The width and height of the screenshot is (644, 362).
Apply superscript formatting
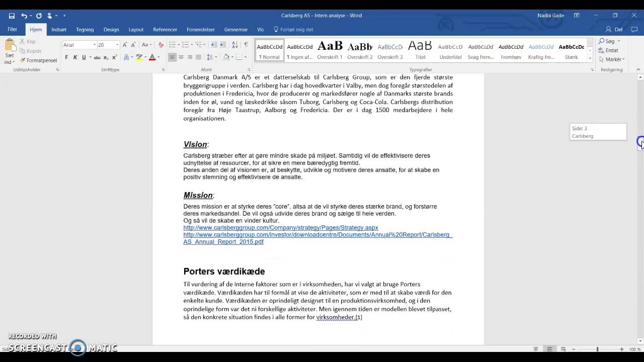(115, 57)
